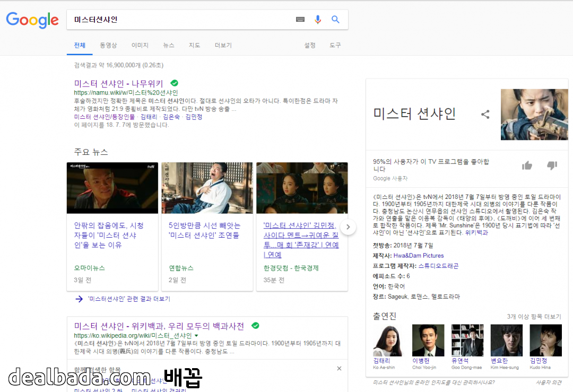
Task: Close the 함께 검색한 항목 box
Action: [x=339, y=369]
